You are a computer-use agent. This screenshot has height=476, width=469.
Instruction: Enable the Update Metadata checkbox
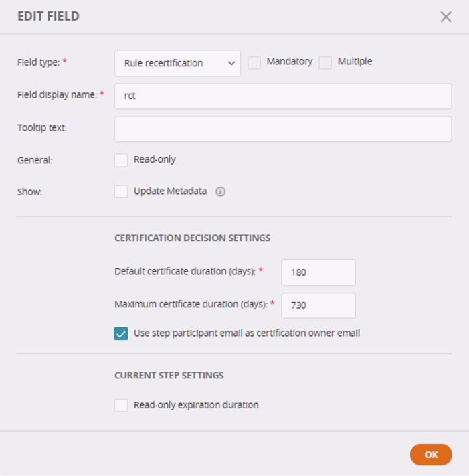(121, 192)
